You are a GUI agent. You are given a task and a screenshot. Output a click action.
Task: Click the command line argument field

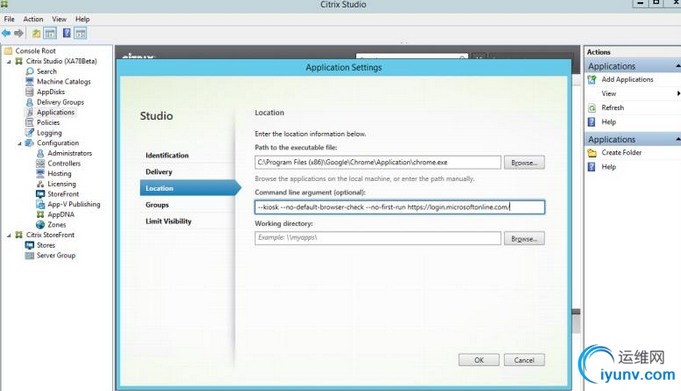pyautogui.click(x=400, y=207)
